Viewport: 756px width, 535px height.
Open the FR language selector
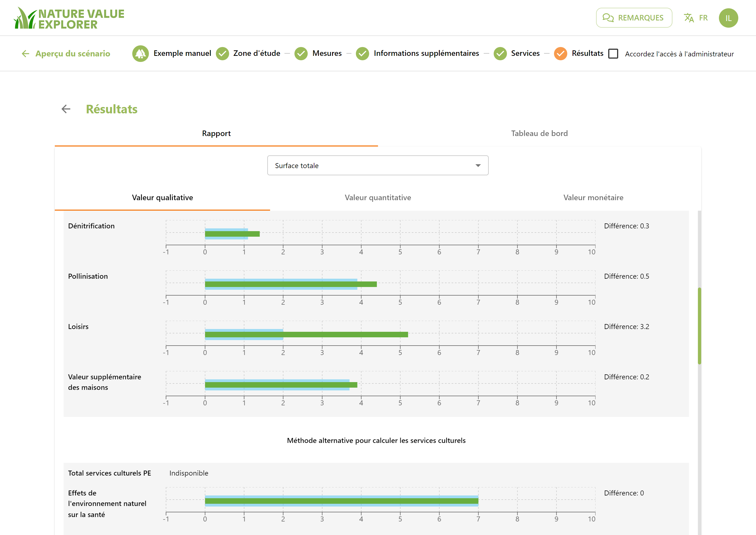703,18
